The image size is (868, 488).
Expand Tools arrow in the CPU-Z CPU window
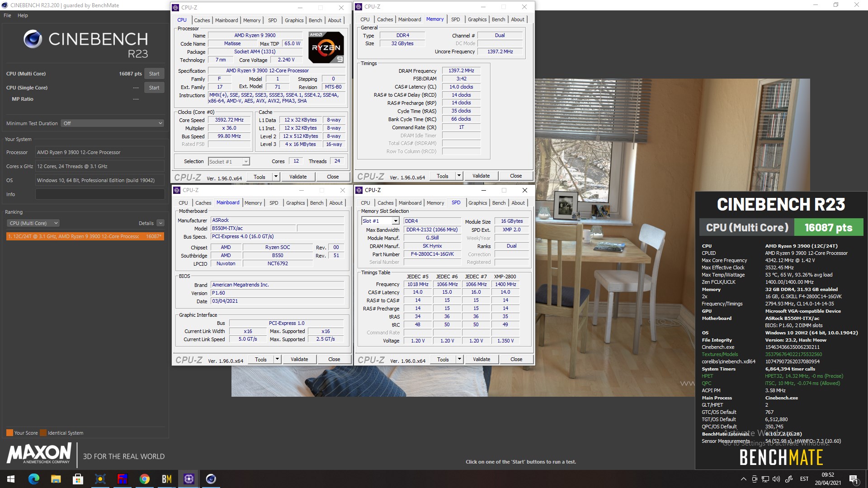click(276, 177)
